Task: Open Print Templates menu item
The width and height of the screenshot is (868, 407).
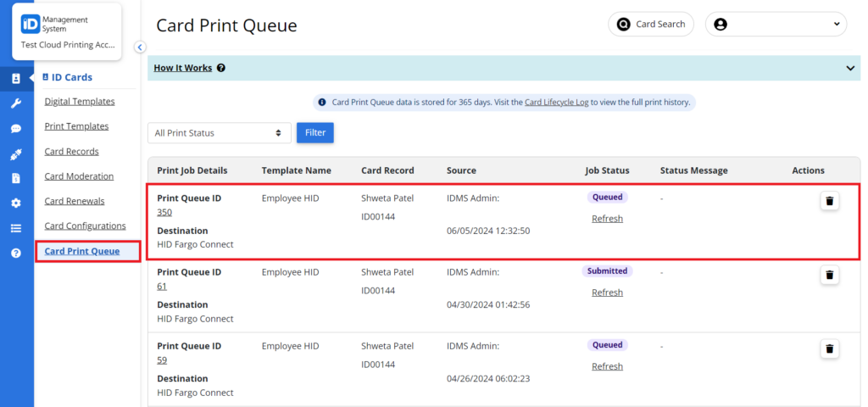Action: tap(76, 126)
